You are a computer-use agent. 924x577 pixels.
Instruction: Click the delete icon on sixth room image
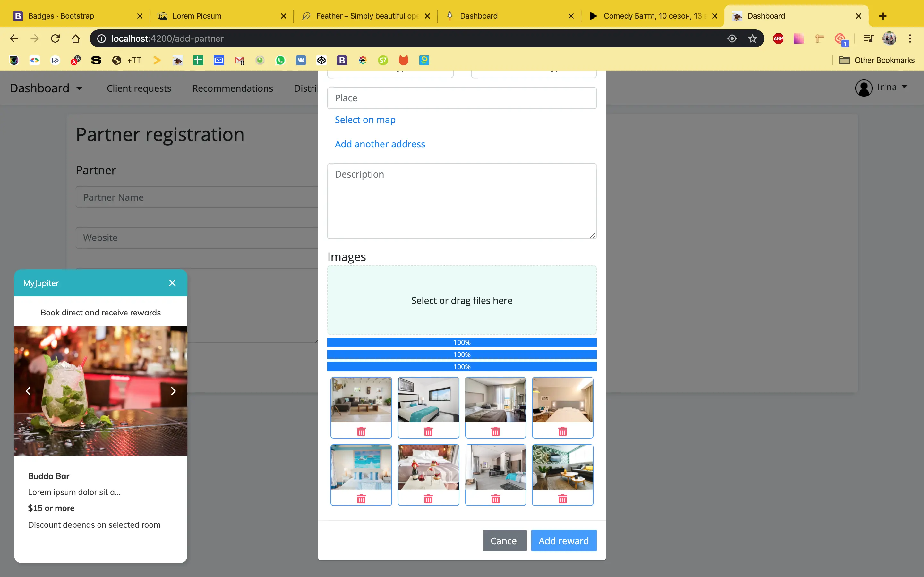pos(428,498)
